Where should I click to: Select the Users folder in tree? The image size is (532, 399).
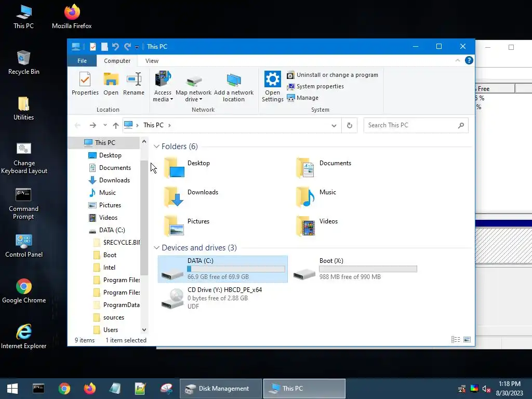(111, 330)
